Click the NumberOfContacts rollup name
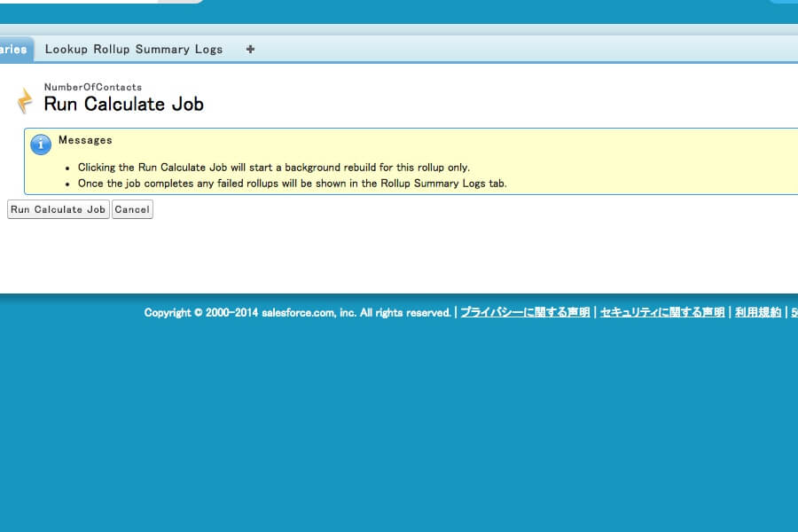 [93, 88]
